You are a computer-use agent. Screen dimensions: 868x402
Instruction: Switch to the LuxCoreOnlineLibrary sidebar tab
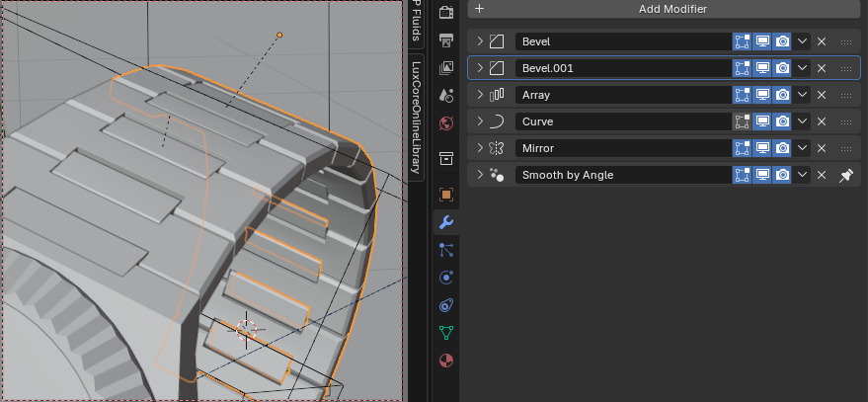coord(417,116)
